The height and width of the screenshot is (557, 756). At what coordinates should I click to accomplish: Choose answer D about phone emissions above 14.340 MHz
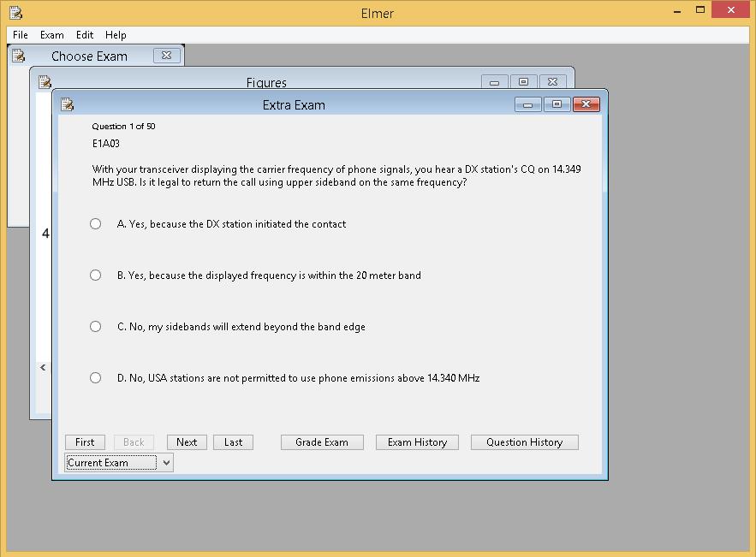(95, 376)
